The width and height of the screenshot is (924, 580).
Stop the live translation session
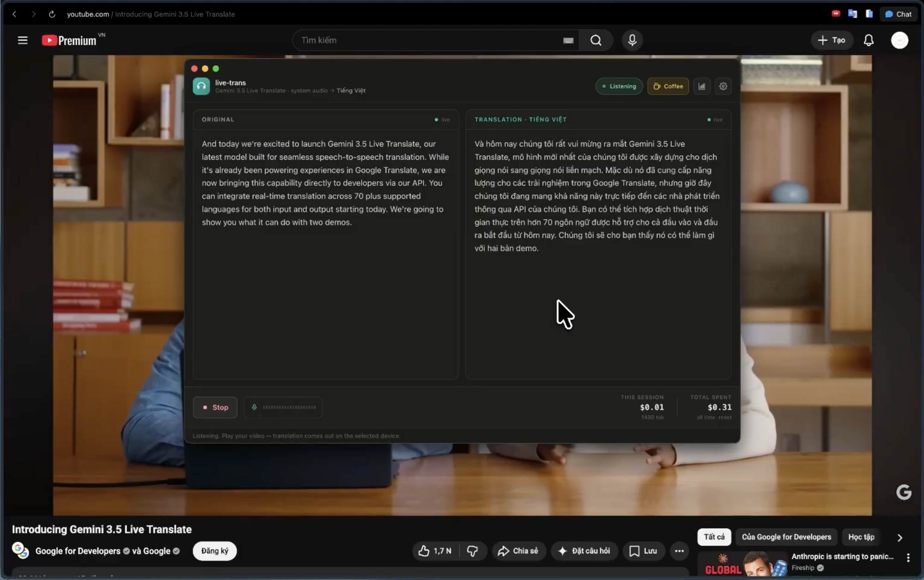pos(215,408)
